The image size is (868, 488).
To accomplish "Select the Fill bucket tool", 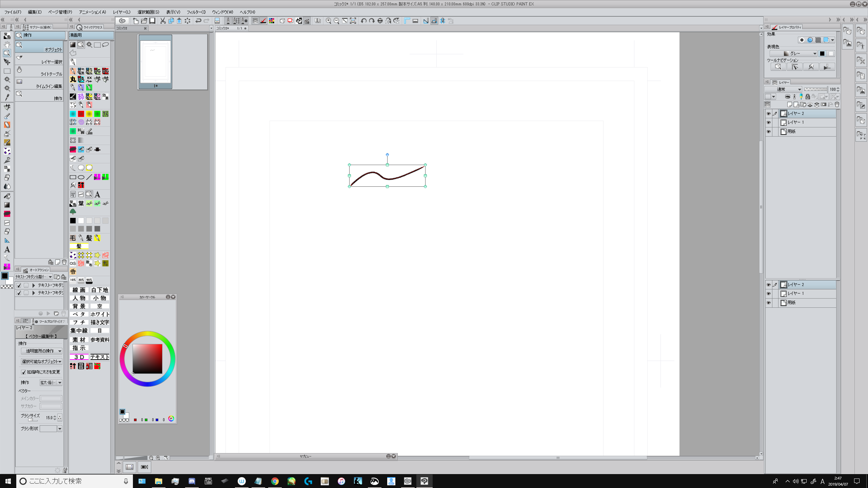I will pos(7,196).
